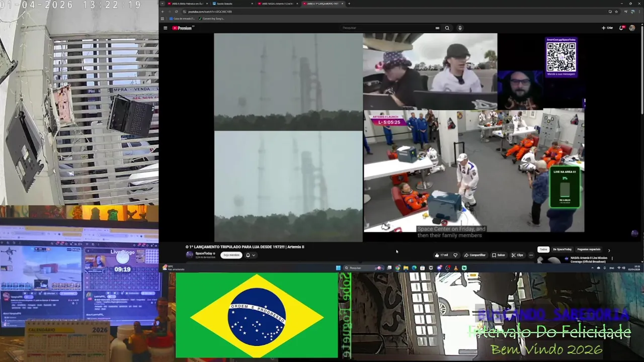The width and height of the screenshot is (644, 362).
Task: Click the Seja membro join button
Action: click(231, 255)
